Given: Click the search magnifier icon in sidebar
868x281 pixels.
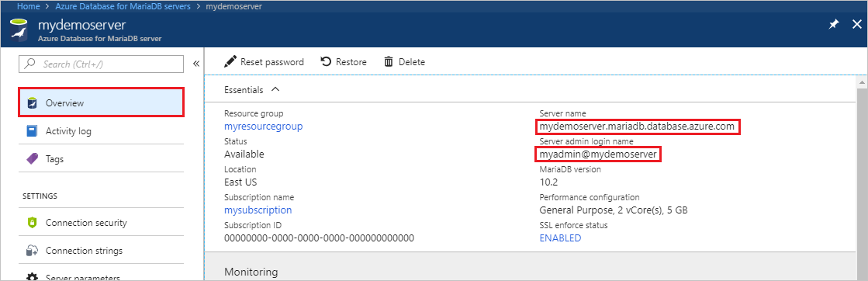Looking at the screenshot, I should click(31, 64).
